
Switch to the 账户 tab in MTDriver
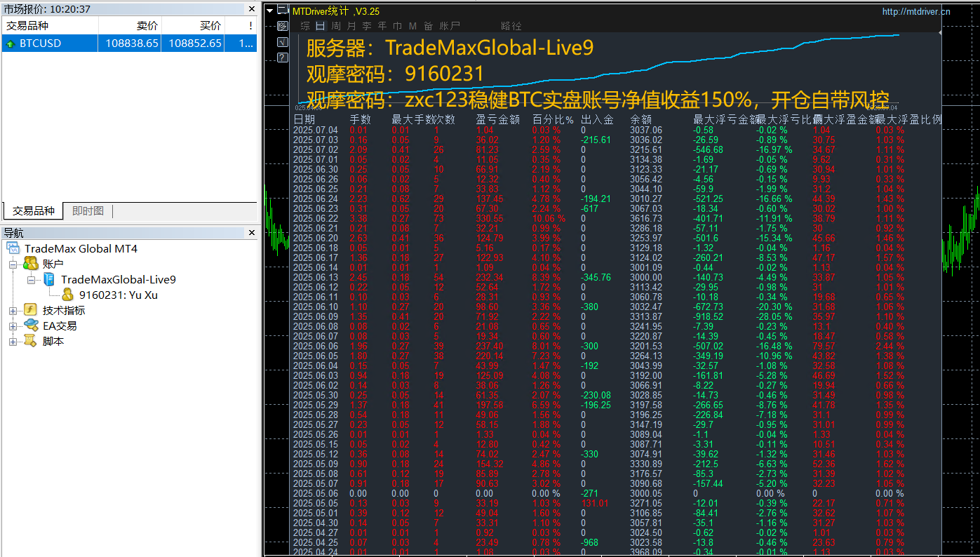point(450,26)
